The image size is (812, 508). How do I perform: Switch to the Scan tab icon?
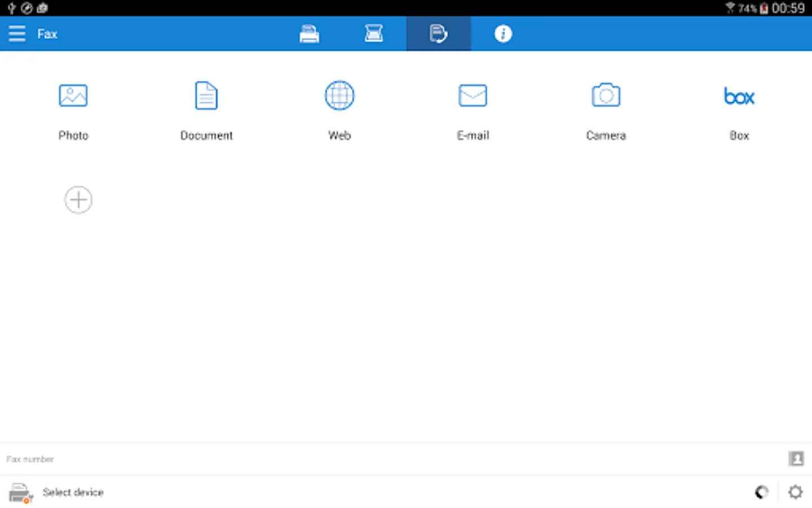(x=374, y=34)
